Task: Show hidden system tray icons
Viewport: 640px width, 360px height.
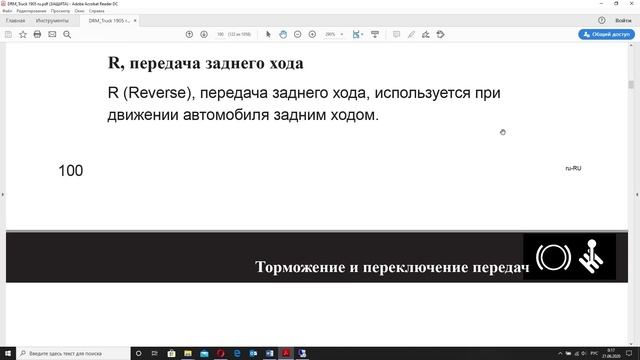Action: click(560, 353)
